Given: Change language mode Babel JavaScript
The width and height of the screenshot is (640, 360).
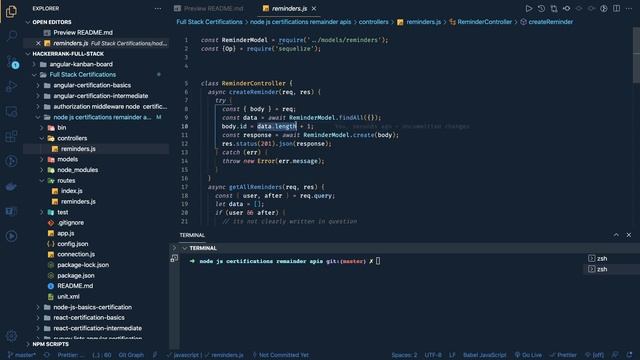Looking at the screenshot, I should click(x=484, y=355).
